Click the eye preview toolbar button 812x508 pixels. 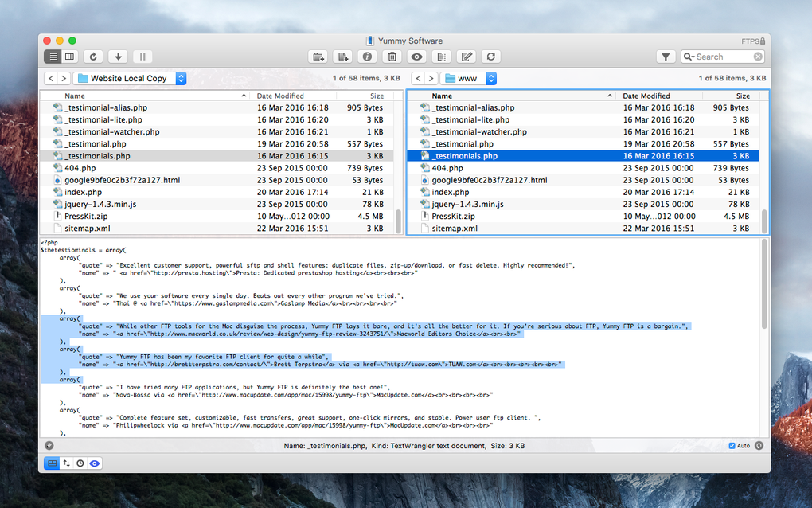pyautogui.click(x=417, y=57)
